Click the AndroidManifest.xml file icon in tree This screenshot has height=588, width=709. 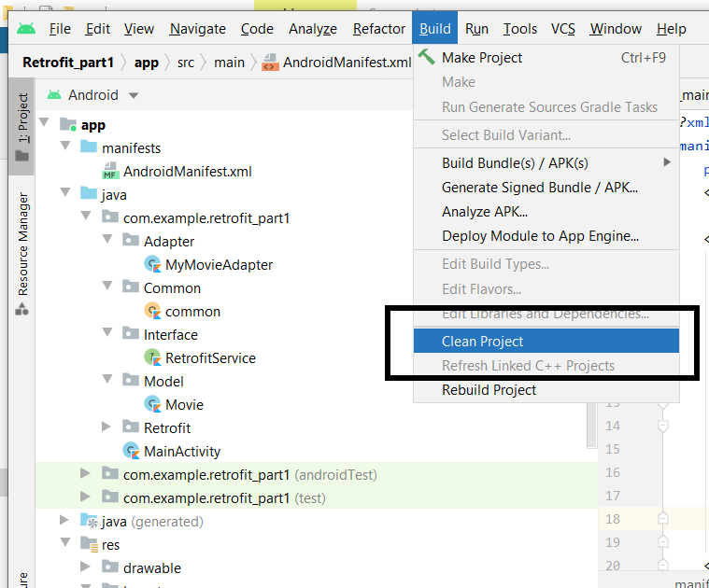pos(110,172)
